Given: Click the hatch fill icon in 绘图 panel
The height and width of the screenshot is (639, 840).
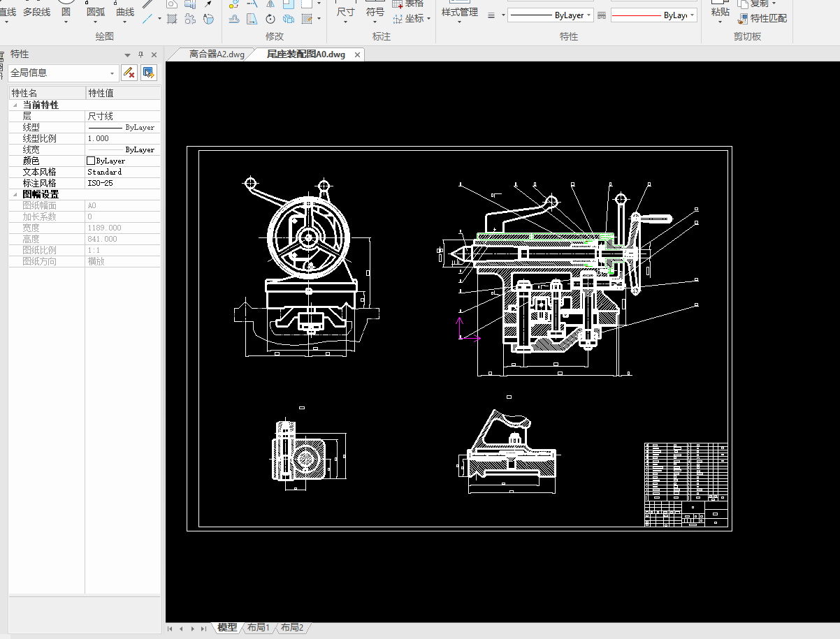Looking at the screenshot, I should [172, 19].
